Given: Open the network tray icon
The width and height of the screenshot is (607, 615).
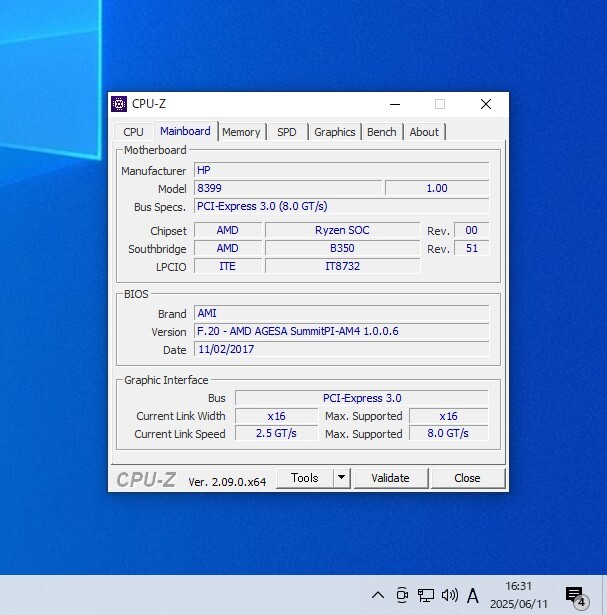Looking at the screenshot, I should click(x=426, y=595).
